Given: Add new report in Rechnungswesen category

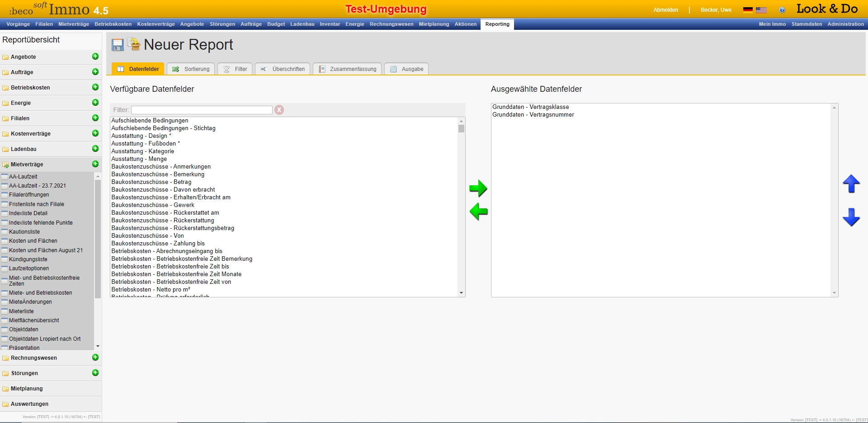Looking at the screenshot, I should (x=95, y=357).
